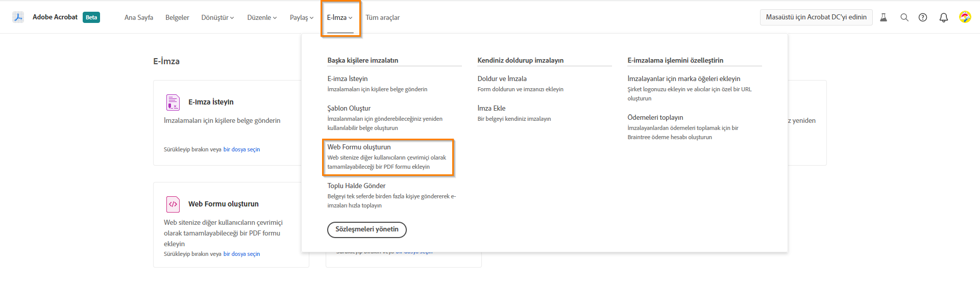Click Masaüstü için Acrobat DC'yi edinin

[816, 17]
